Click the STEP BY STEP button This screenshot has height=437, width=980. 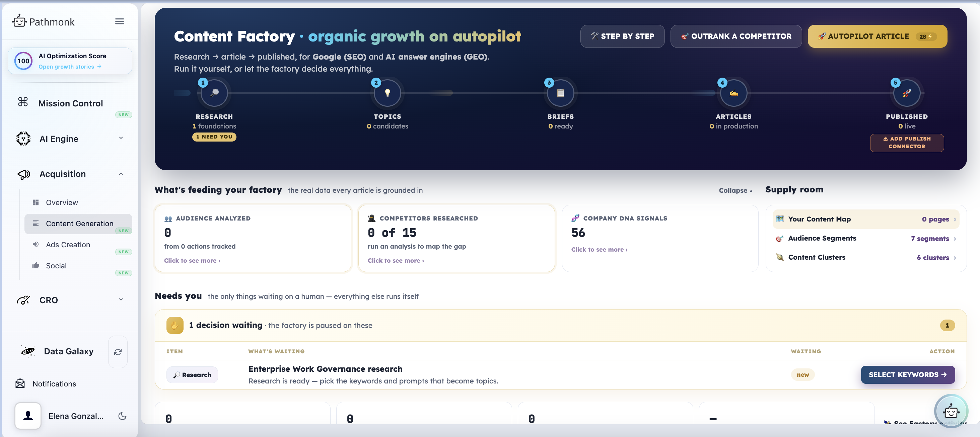point(622,36)
